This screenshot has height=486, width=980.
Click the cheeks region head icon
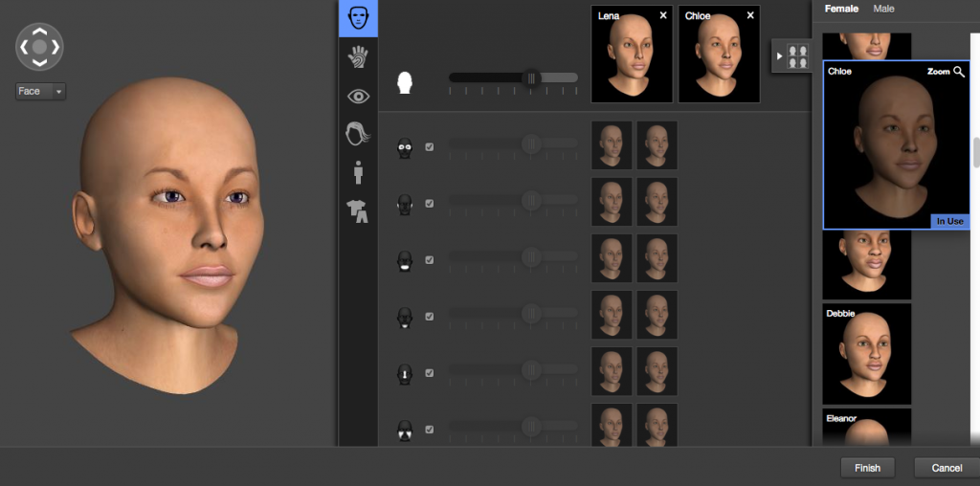405,431
